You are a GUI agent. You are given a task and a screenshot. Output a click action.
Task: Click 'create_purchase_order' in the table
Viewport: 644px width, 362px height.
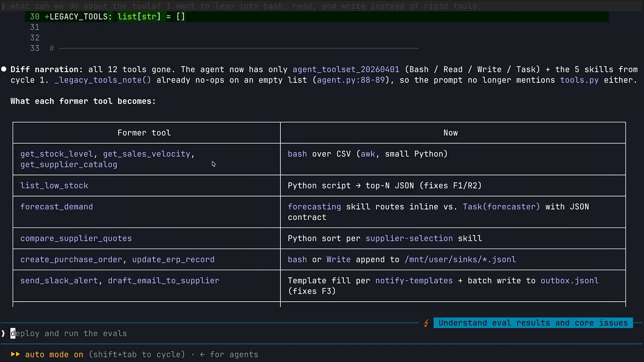pyautogui.click(x=71, y=259)
